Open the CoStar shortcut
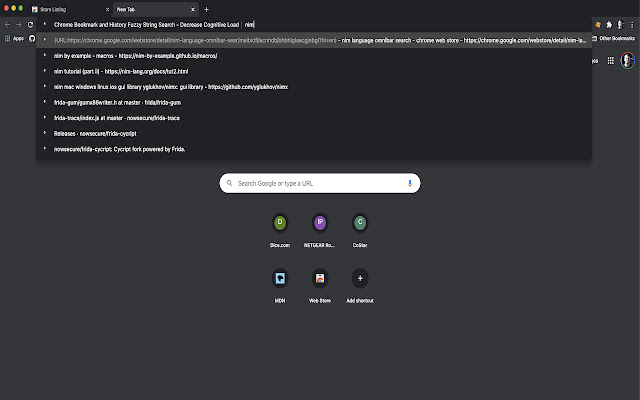This screenshot has height=400, width=640. pos(360,230)
